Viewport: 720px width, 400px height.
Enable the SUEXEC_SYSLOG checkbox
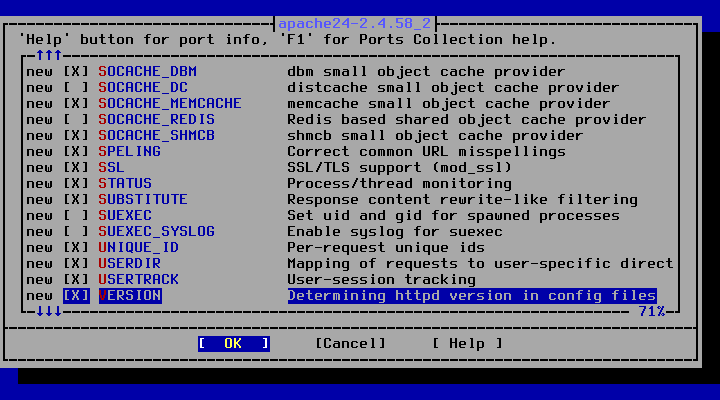76,232
